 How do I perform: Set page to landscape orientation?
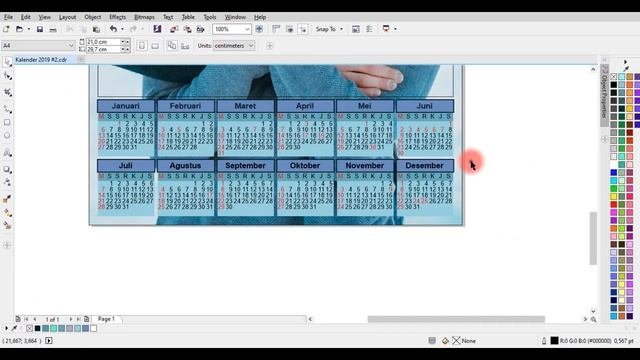(155, 46)
